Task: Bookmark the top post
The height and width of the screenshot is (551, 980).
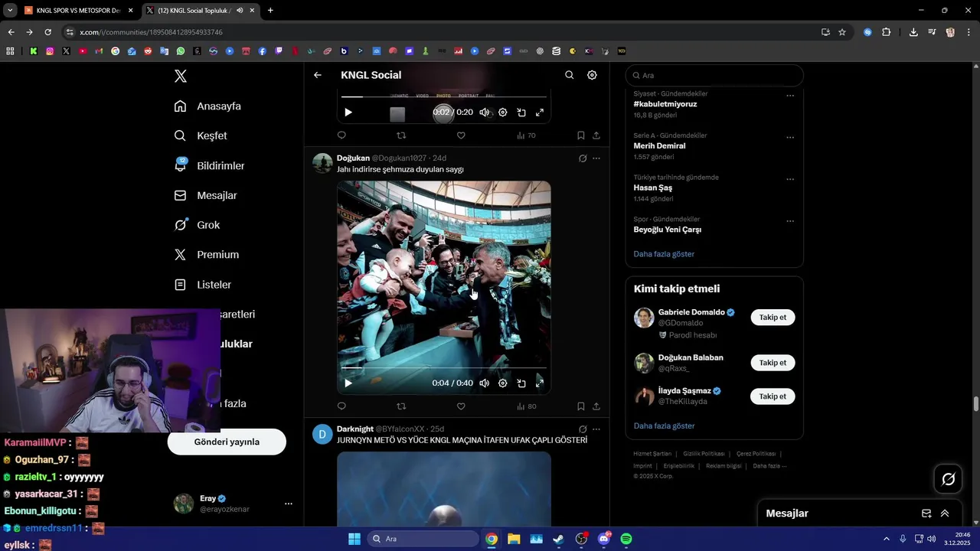Action: pos(580,135)
